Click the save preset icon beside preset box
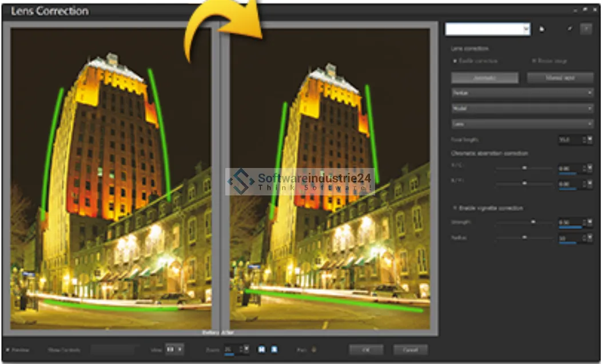The height and width of the screenshot is (364, 601). coord(542,29)
